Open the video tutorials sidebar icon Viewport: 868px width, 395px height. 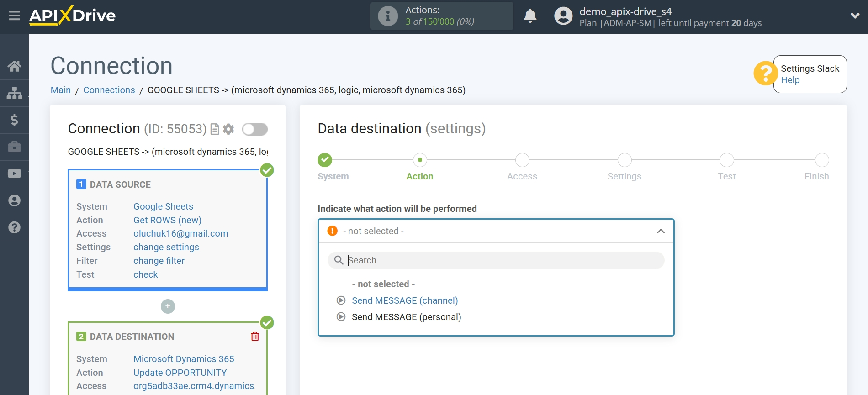point(14,174)
